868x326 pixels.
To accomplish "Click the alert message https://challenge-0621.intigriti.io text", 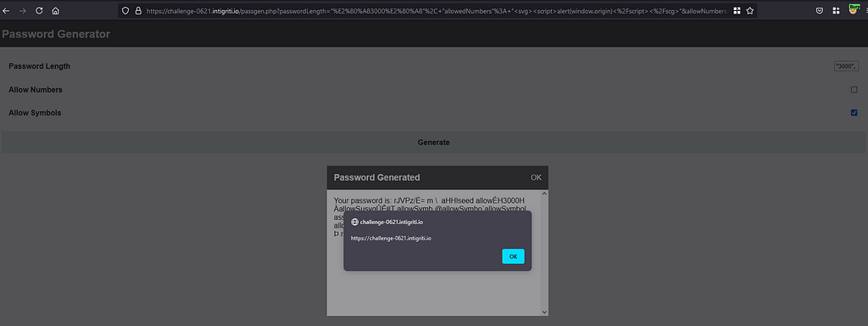I will click(x=391, y=239).
